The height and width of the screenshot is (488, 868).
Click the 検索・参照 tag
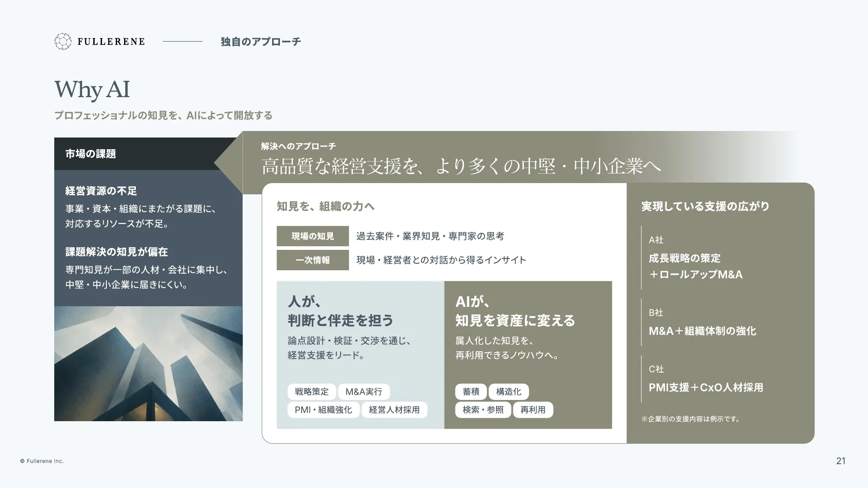[x=483, y=410]
